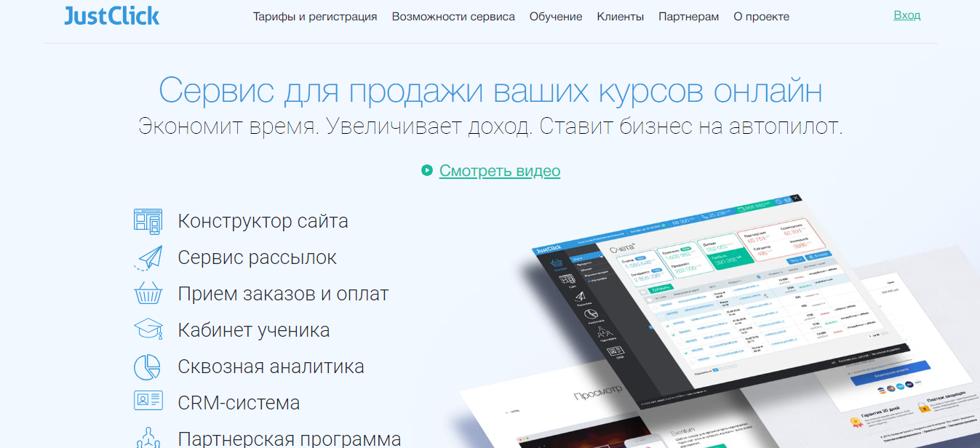Image resolution: width=980 pixels, height=448 pixels.
Task: Click the CRM contact card icon
Action: 148,402
